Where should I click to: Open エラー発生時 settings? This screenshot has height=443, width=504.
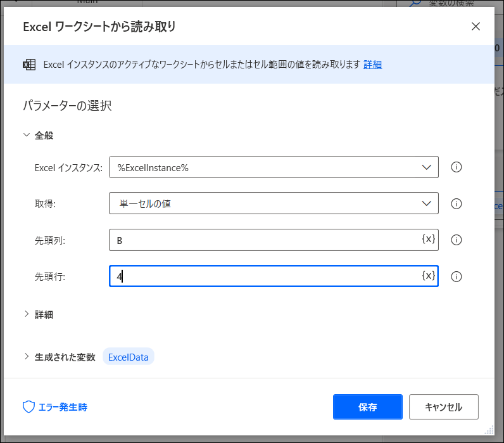[x=55, y=408]
